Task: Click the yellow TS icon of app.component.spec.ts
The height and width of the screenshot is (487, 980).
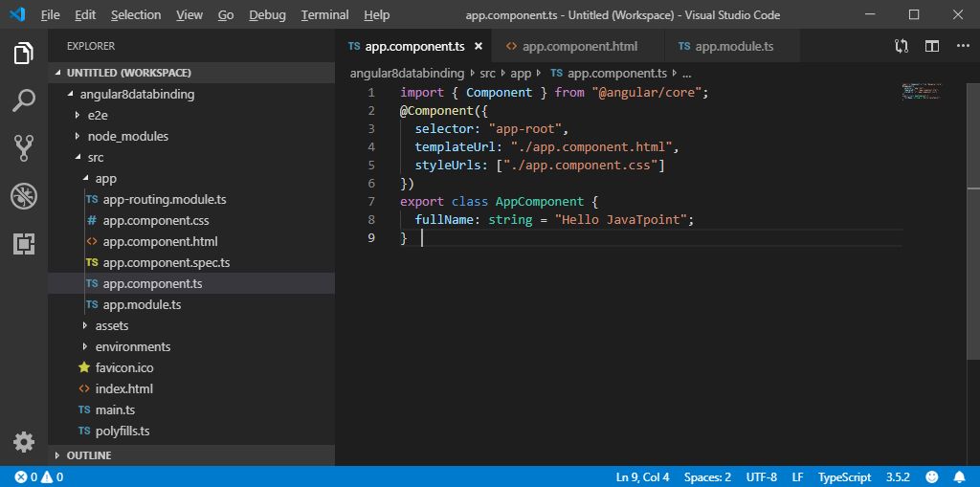Action: pyautogui.click(x=92, y=262)
